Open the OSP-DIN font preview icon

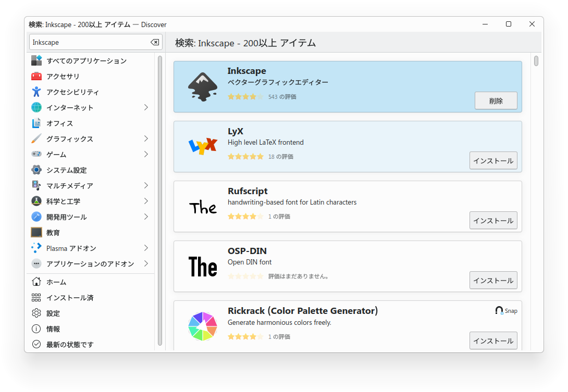coord(203,267)
